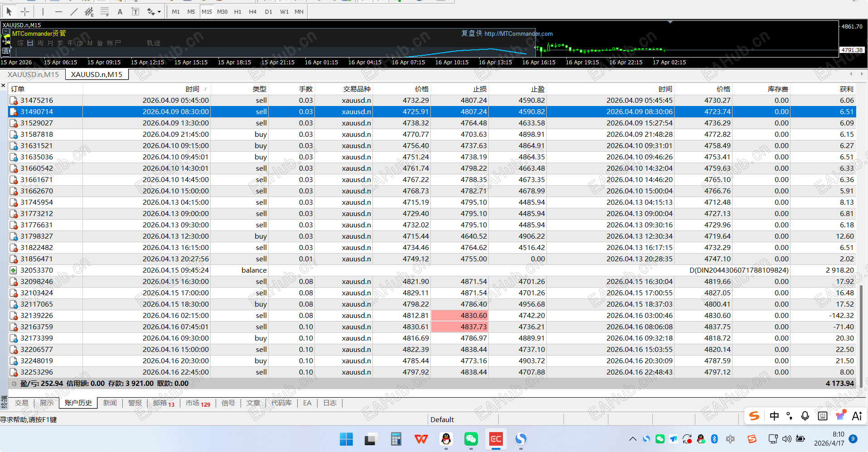Open the arrows objects dropdown
The width and height of the screenshot is (868, 452).
(x=159, y=12)
